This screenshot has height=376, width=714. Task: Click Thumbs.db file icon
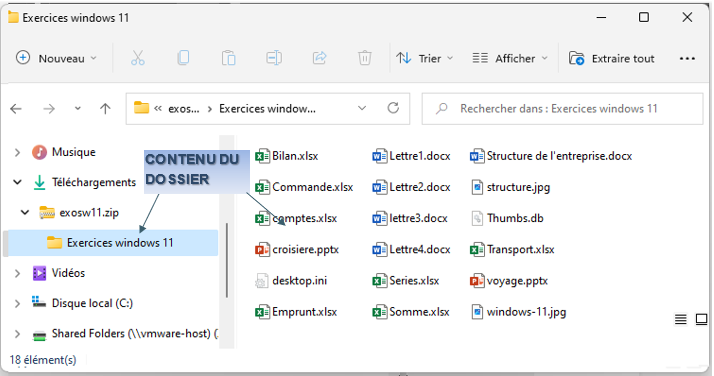[477, 218]
